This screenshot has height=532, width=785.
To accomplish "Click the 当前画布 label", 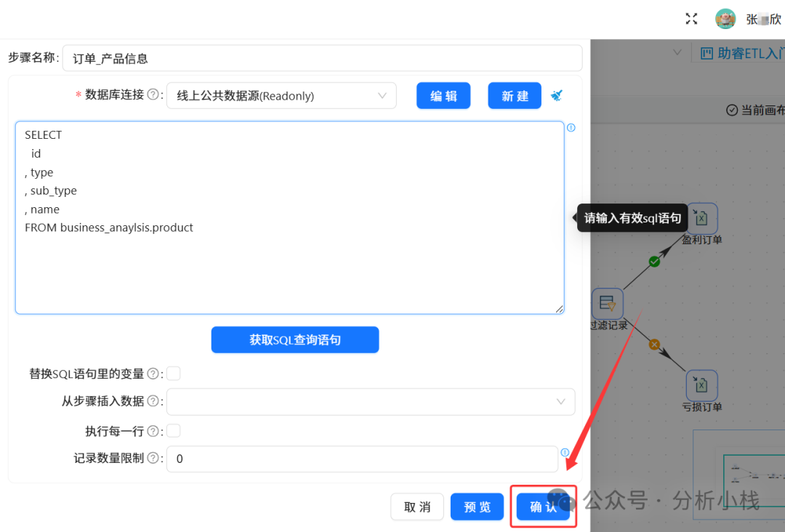I will point(762,110).
